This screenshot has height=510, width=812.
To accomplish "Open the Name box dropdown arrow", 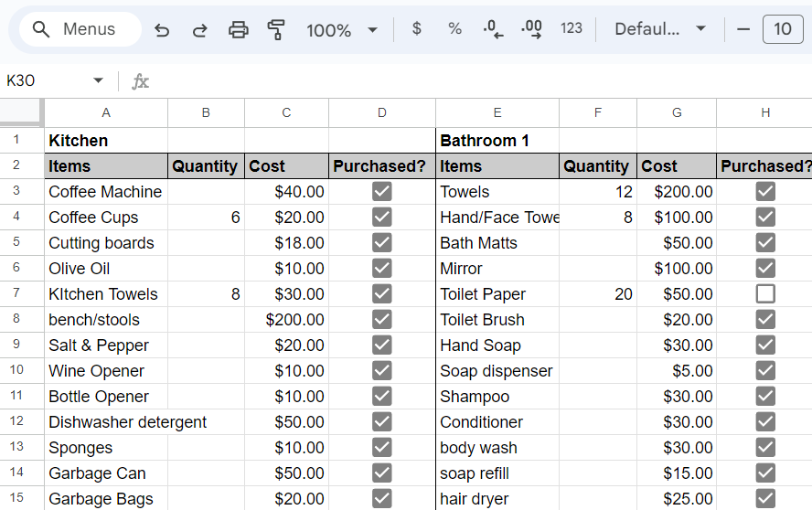I will click(98, 80).
